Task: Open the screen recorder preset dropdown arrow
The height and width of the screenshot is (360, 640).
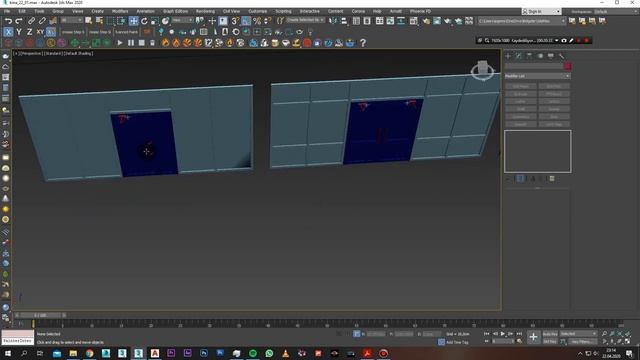Action: point(556,40)
